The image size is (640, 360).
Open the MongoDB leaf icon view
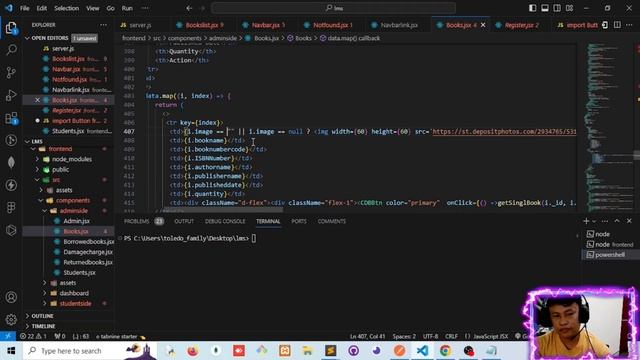11,162
